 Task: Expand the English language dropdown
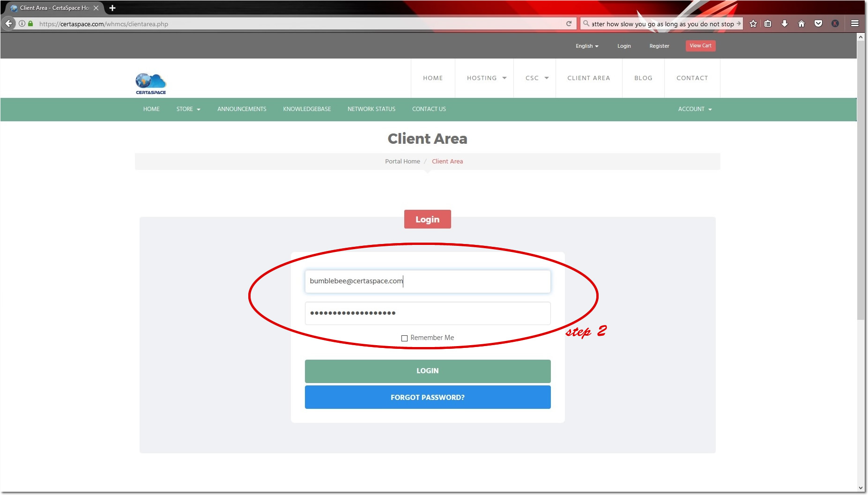click(x=587, y=46)
